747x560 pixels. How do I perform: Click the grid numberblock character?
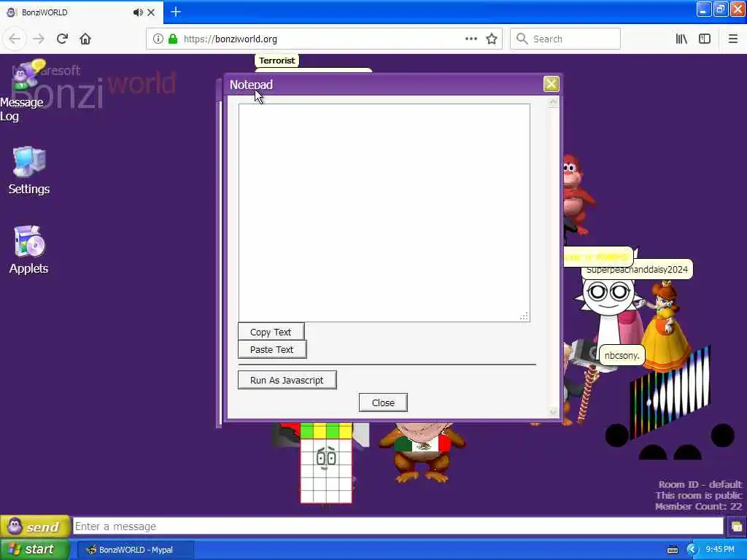pyautogui.click(x=326, y=463)
